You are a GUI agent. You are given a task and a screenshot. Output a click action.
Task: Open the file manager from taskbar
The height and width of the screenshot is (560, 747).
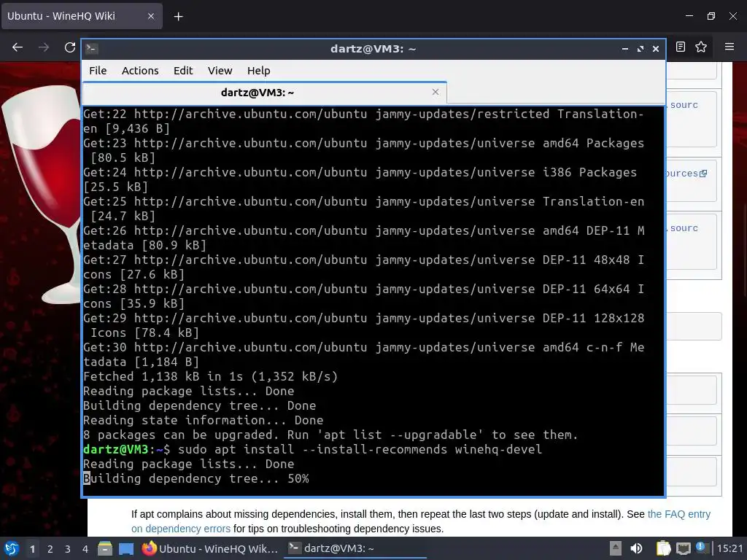tap(105, 548)
